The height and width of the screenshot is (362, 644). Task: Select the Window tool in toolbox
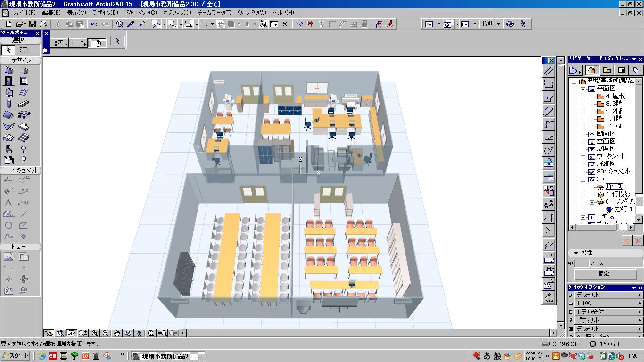(x=24, y=81)
